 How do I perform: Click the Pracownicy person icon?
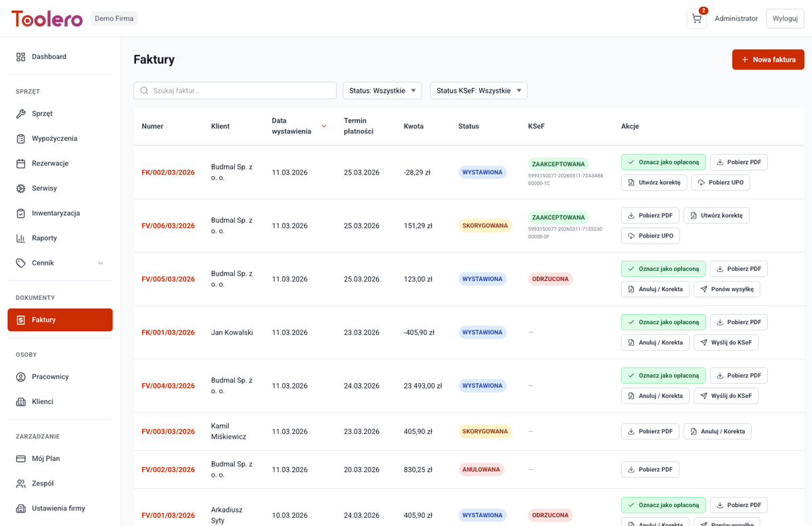coord(21,376)
